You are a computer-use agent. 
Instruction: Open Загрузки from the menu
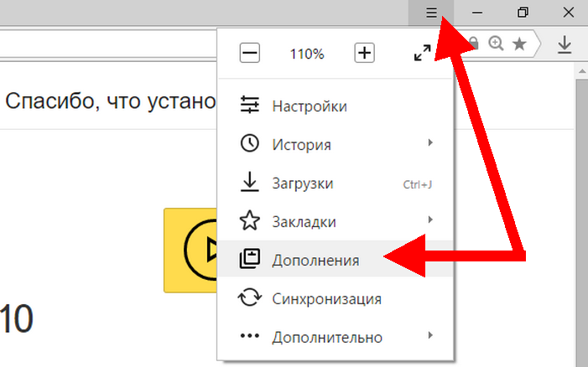click(x=303, y=183)
